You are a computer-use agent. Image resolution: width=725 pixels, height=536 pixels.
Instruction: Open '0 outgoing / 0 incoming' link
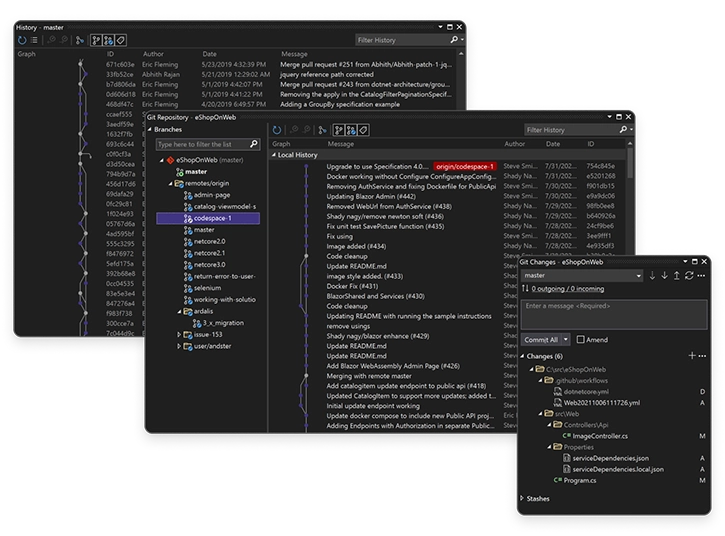click(567, 289)
